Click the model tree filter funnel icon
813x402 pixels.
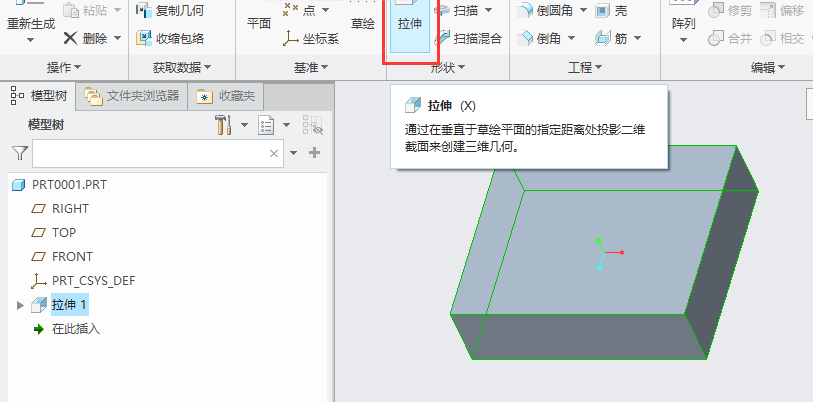click(x=20, y=153)
